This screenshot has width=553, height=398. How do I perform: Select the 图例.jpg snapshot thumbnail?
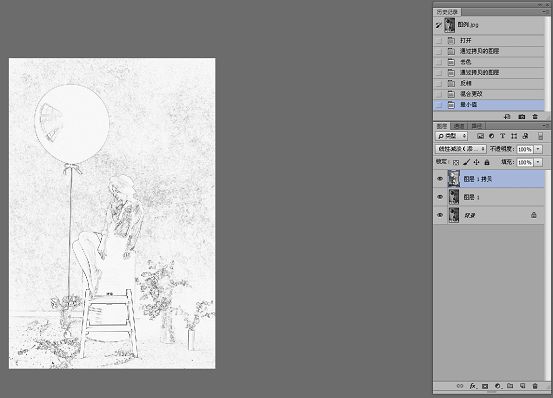(449, 25)
